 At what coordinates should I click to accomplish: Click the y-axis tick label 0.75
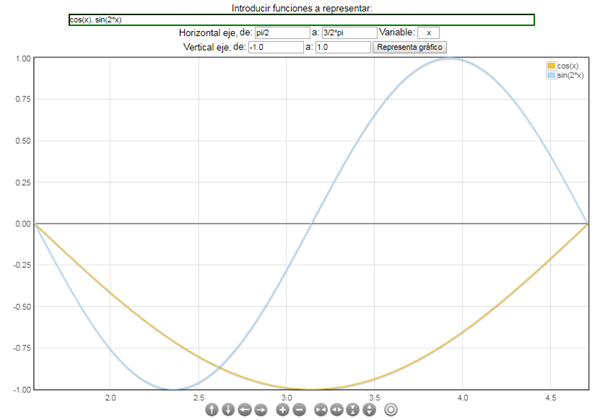click(x=23, y=99)
